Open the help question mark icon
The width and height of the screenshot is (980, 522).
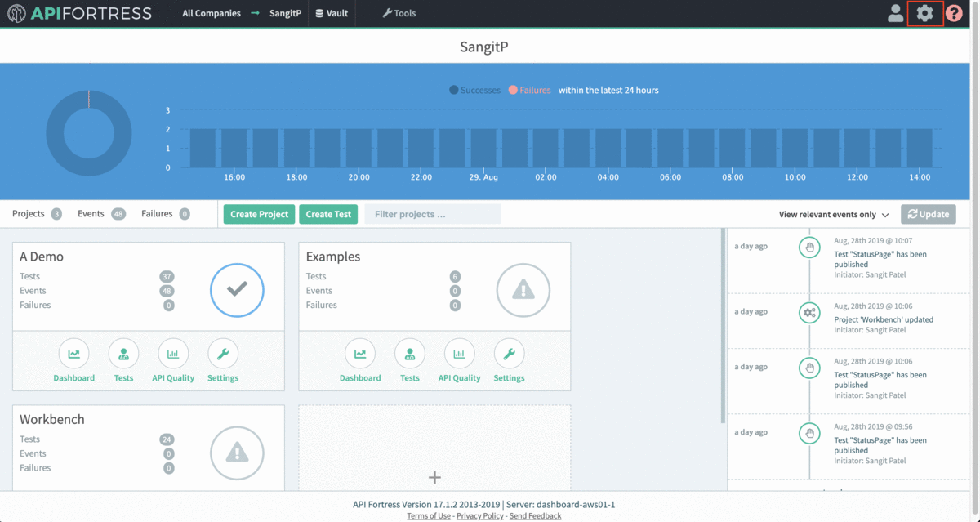click(x=953, y=13)
